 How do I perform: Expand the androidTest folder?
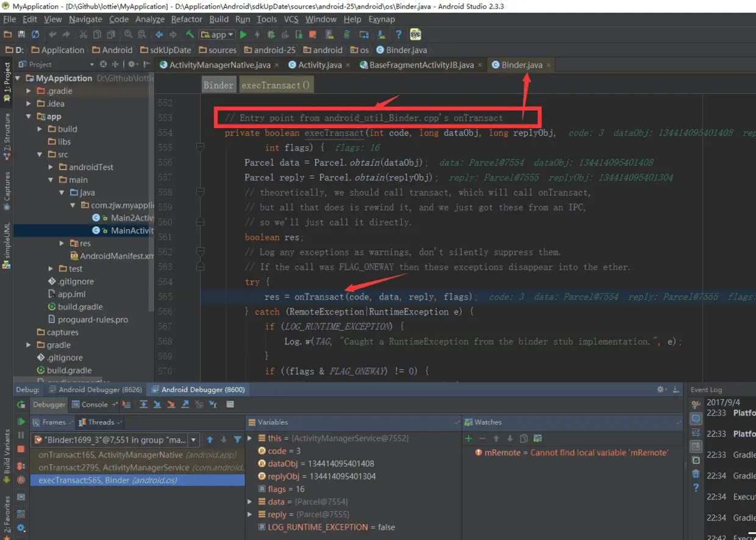pos(51,167)
